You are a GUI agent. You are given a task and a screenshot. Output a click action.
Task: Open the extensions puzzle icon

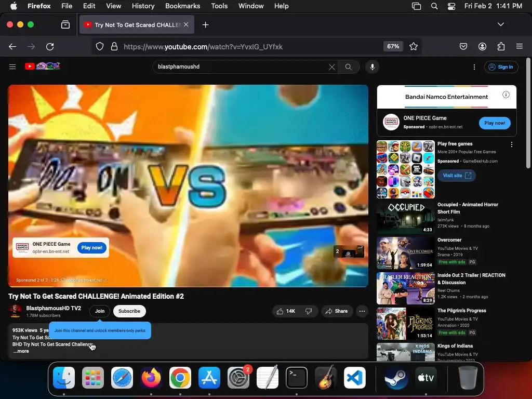(501, 46)
